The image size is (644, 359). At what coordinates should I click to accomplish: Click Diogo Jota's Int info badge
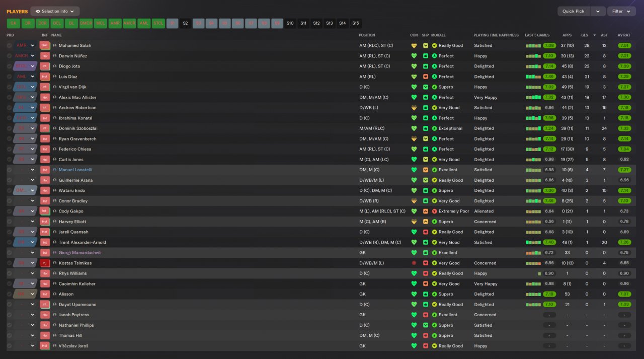click(x=45, y=66)
